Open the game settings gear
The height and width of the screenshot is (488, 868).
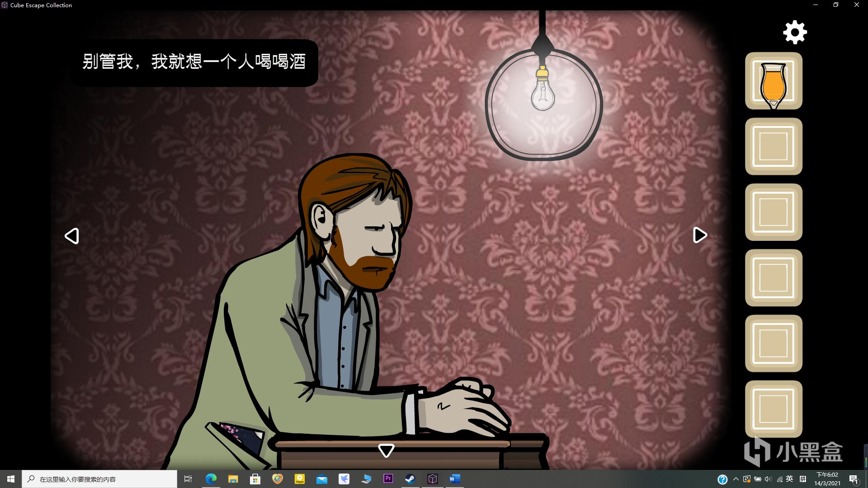[795, 33]
